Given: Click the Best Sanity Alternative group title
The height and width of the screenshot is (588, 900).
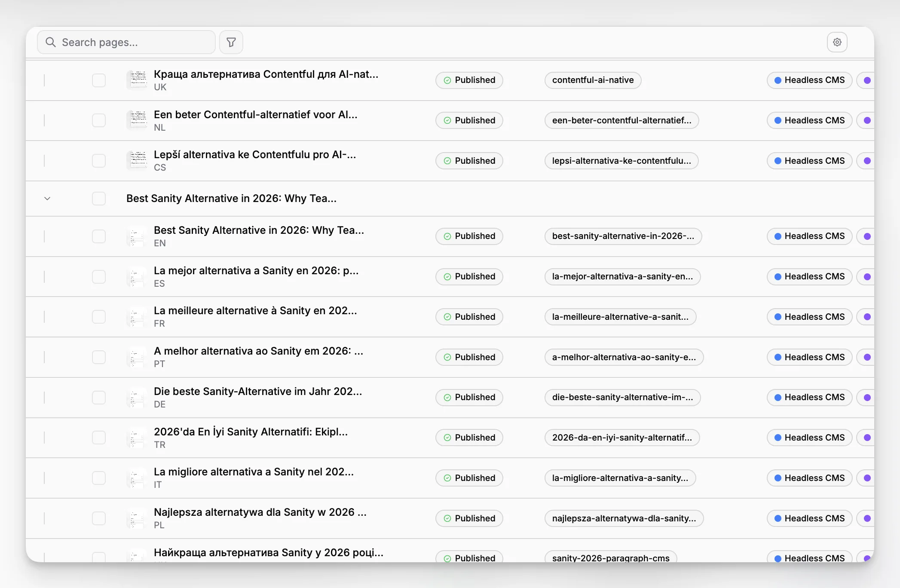Looking at the screenshot, I should point(231,199).
